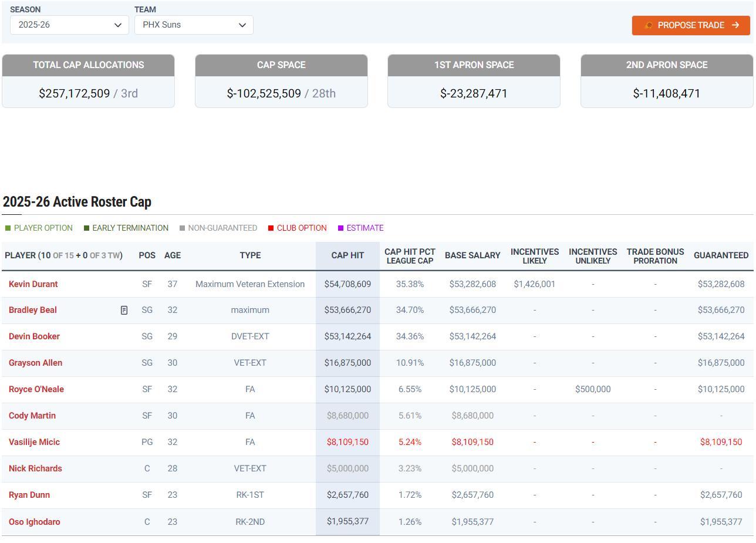
Task: Click the notes icon beside Bradley Beal
Action: (x=124, y=310)
